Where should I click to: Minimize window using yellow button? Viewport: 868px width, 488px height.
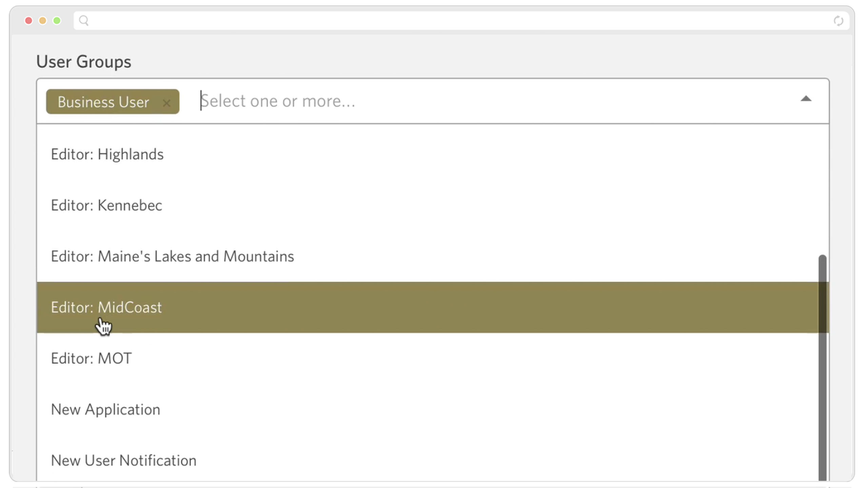tap(43, 21)
